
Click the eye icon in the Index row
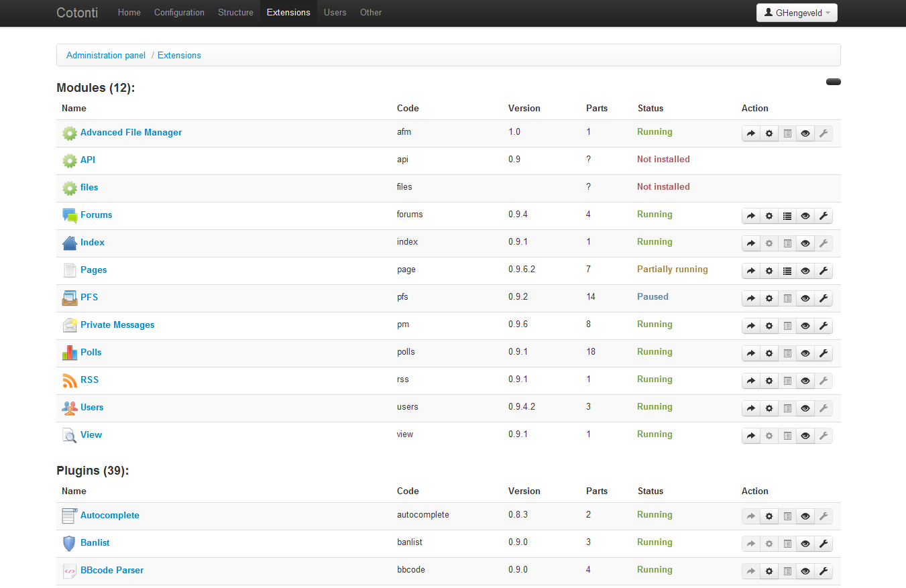805,243
